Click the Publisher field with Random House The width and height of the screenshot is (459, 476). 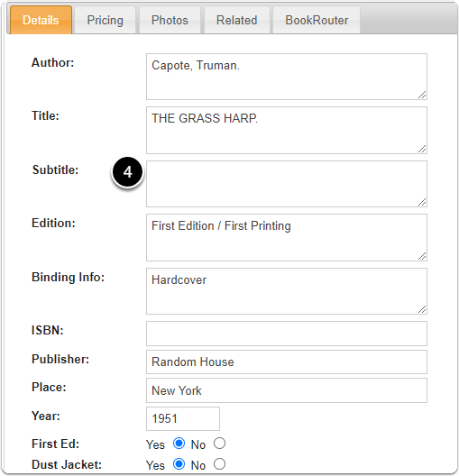[x=287, y=362]
